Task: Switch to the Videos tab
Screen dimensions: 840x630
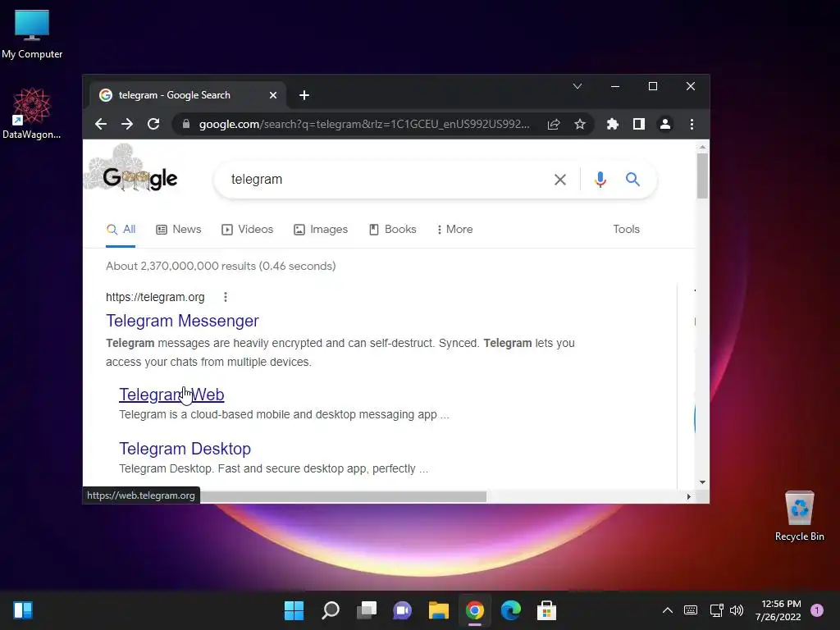Action: 248,230
